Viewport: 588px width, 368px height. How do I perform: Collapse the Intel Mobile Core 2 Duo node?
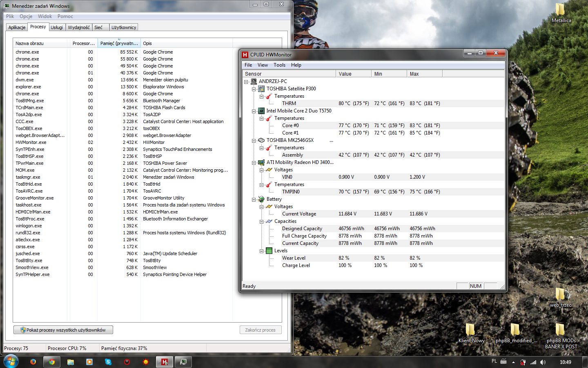(x=254, y=111)
